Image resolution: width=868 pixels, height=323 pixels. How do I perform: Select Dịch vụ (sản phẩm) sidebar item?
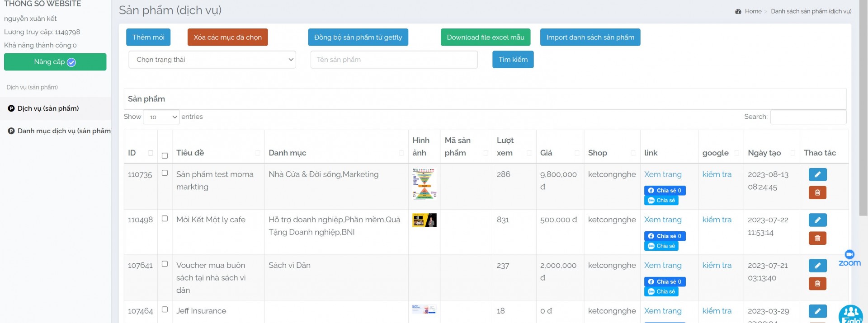pos(48,108)
